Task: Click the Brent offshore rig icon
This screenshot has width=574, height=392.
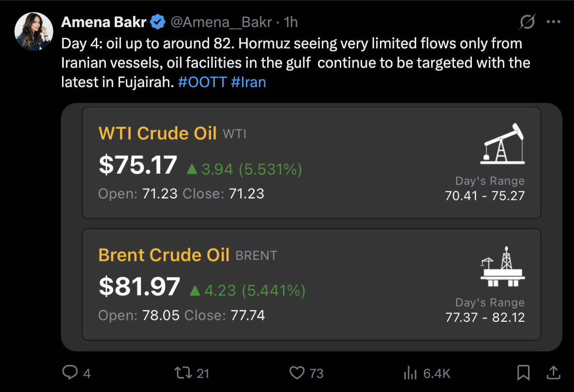Action: coord(502,265)
